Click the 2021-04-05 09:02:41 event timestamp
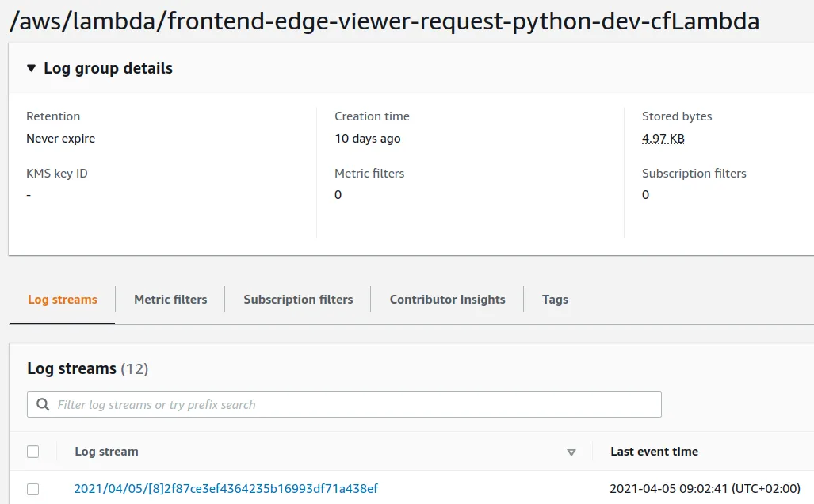 705,489
